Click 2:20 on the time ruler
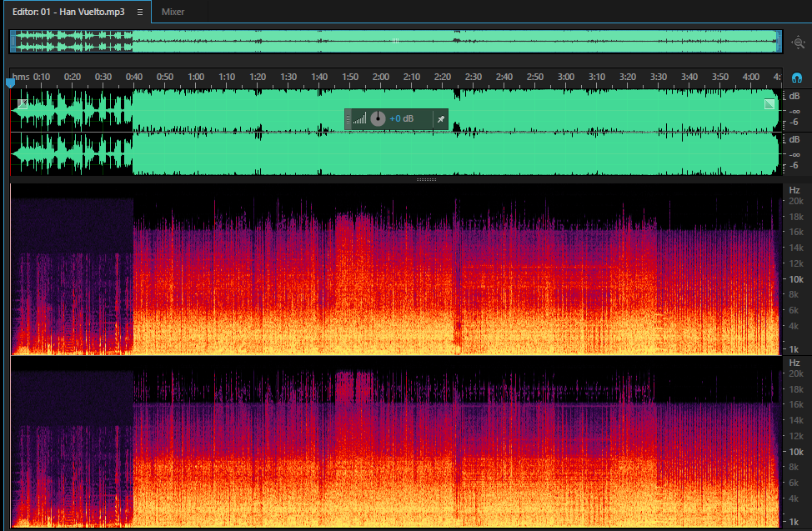Screen dimensions: 812x531 pyautogui.click(x=442, y=77)
